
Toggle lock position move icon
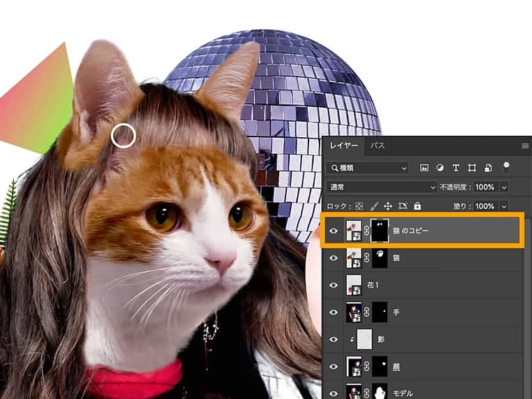click(x=388, y=206)
